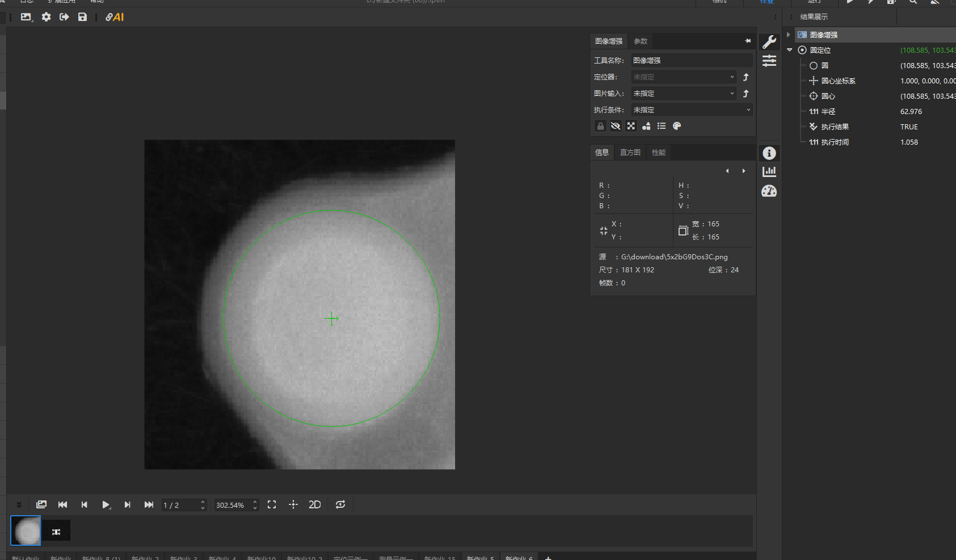Image resolution: width=956 pixels, height=560 pixels.
Task: Open the speedometer performance sidebar icon
Action: point(769,191)
